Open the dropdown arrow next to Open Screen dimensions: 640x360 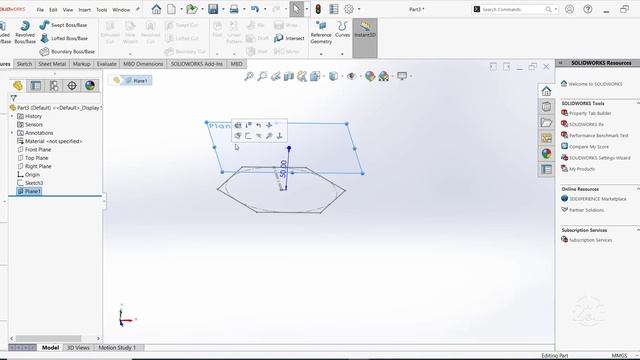202,9
